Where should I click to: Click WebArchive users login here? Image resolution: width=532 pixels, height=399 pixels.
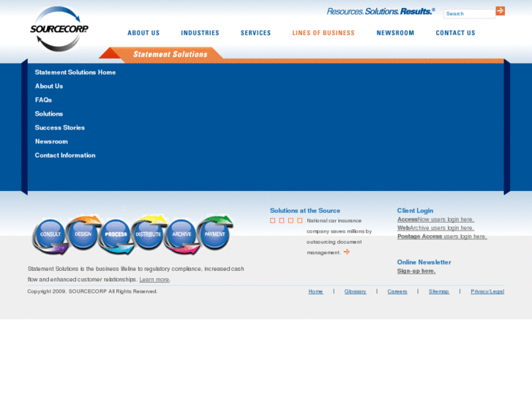[x=435, y=228]
